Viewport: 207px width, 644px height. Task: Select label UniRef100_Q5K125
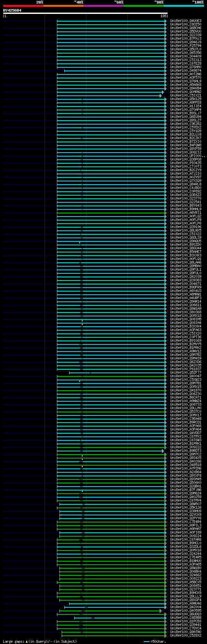tap(186, 99)
